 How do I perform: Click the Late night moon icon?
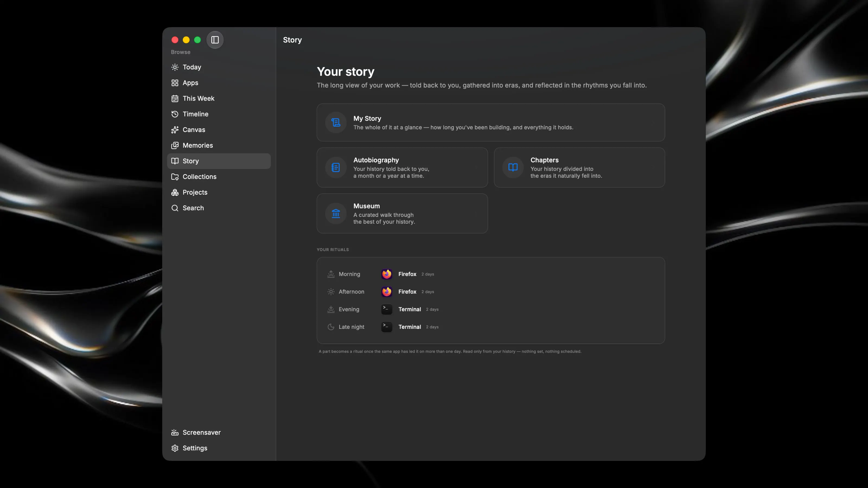click(331, 327)
